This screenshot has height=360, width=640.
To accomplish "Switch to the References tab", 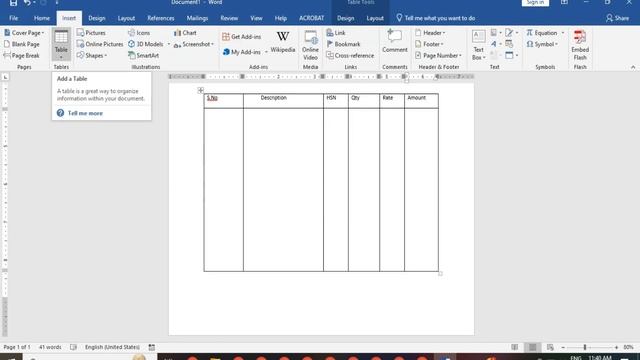I will (160, 18).
